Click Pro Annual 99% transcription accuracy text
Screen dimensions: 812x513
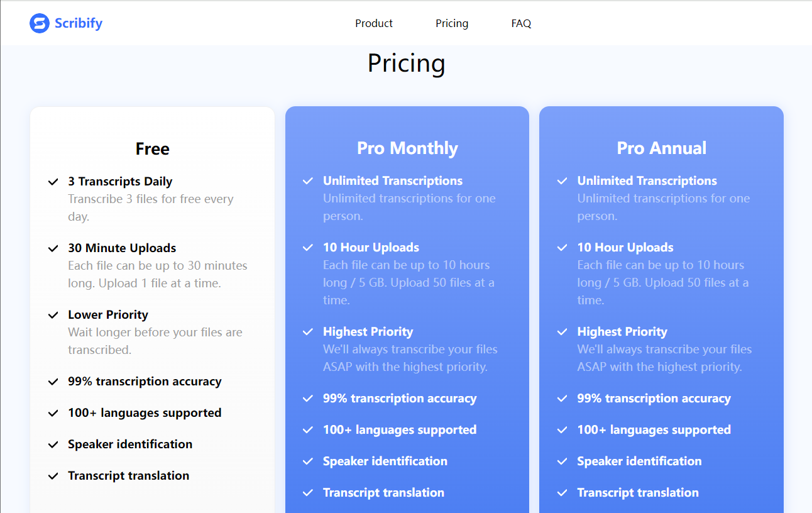pos(654,399)
